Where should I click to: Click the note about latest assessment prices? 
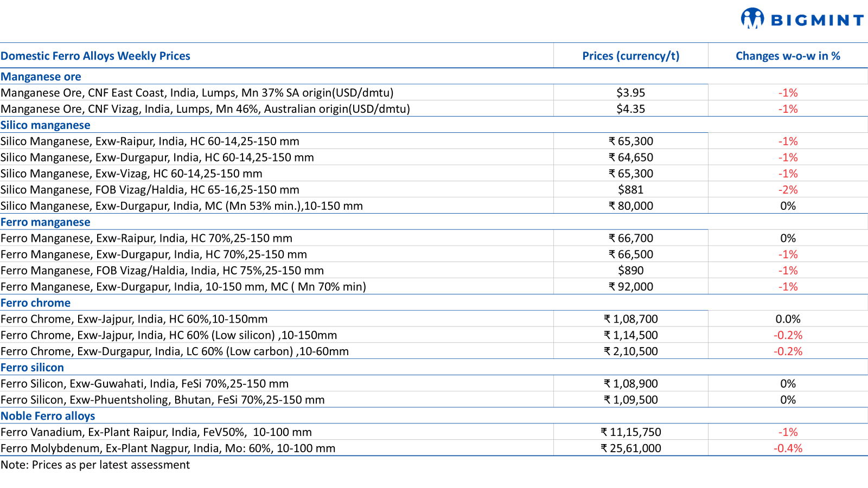tap(95, 465)
